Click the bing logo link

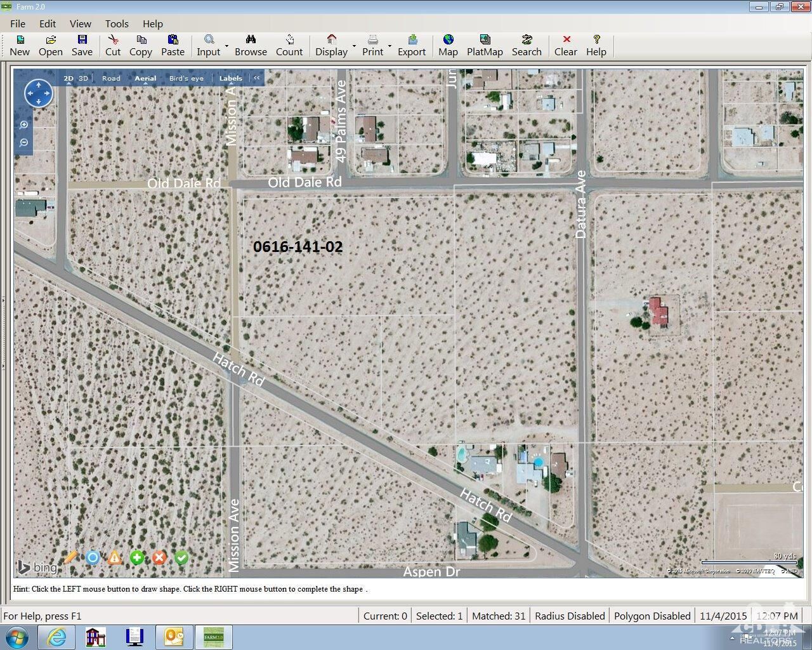tap(37, 567)
